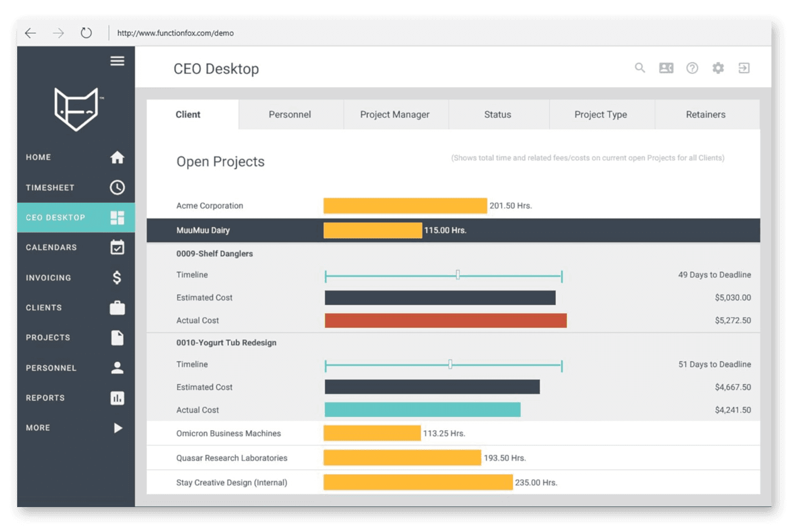
Task: Open the Timesheet clock icon
Action: 117,187
